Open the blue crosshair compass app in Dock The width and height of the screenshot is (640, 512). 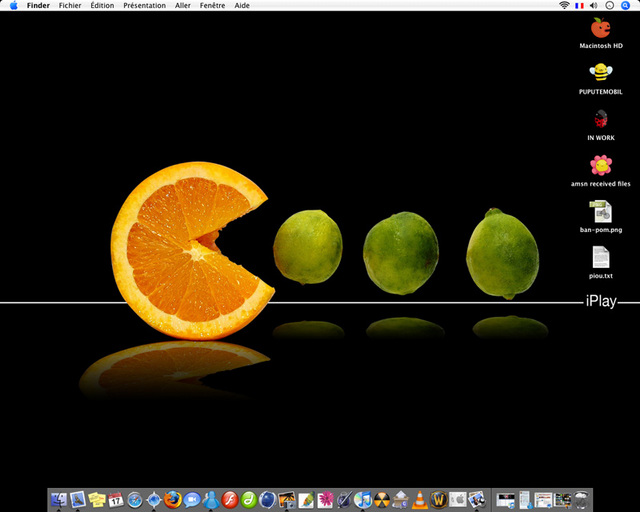coord(154,499)
